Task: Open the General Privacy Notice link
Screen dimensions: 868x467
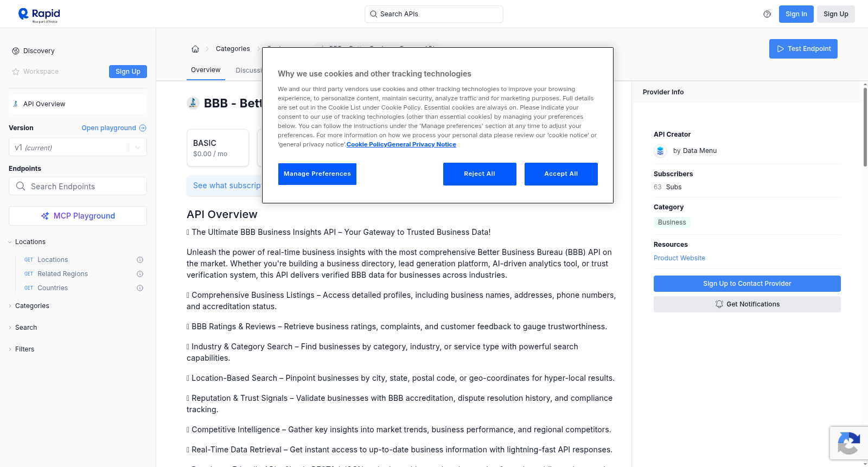Action: [422, 144]
